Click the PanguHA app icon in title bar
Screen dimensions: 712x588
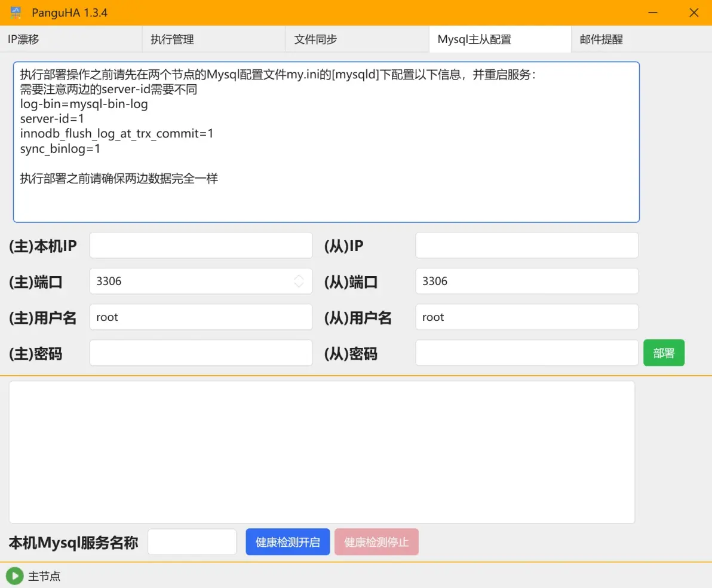coord(16,13)
